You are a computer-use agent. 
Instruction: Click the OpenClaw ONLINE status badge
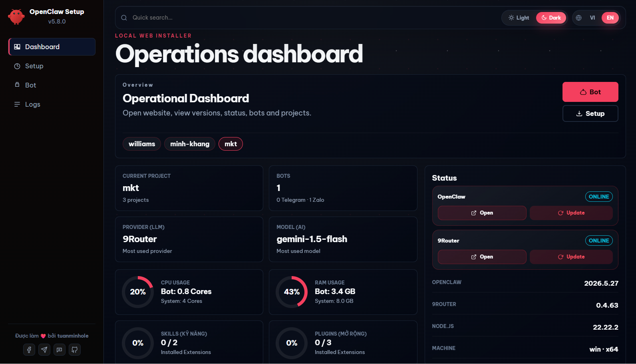pyautogui.click(x=599, y=197)
